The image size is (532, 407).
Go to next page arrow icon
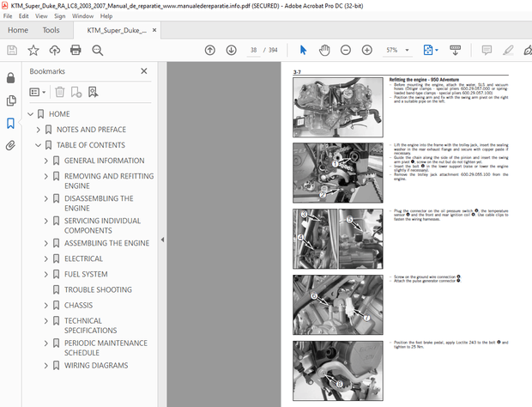coord(232,51)
